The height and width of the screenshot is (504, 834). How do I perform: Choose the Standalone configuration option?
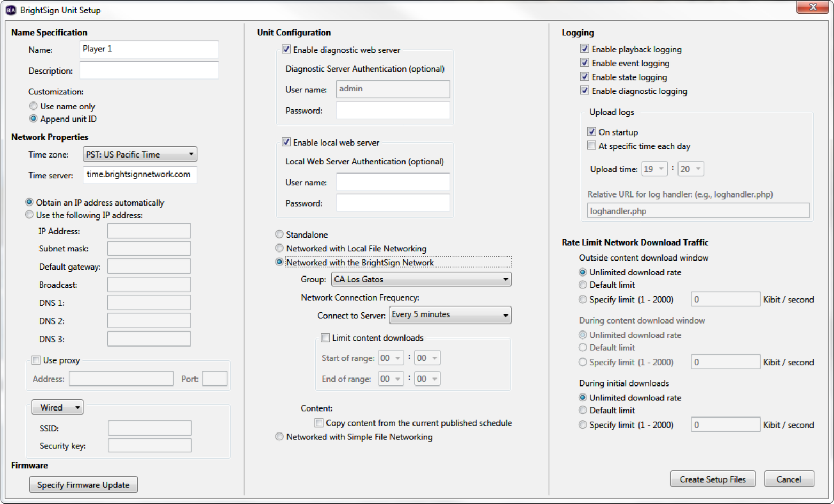click(x=279, y=234)
